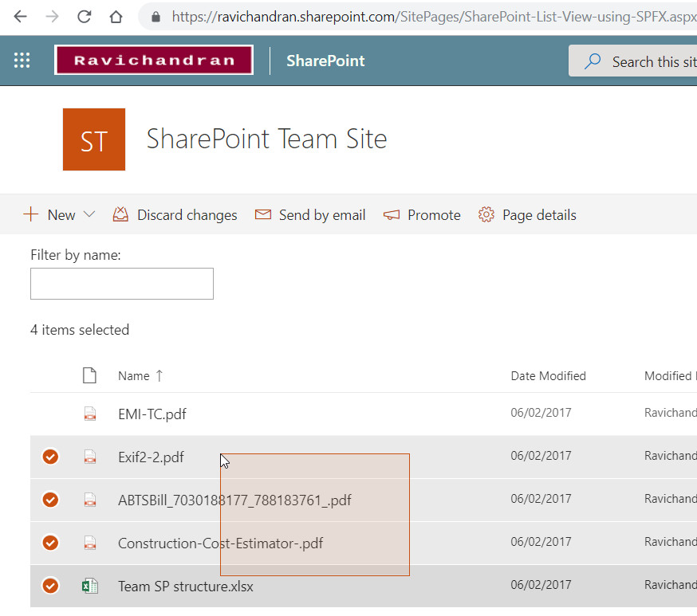Click the browser home icon
697x616 pixels.
coord(116,16)
